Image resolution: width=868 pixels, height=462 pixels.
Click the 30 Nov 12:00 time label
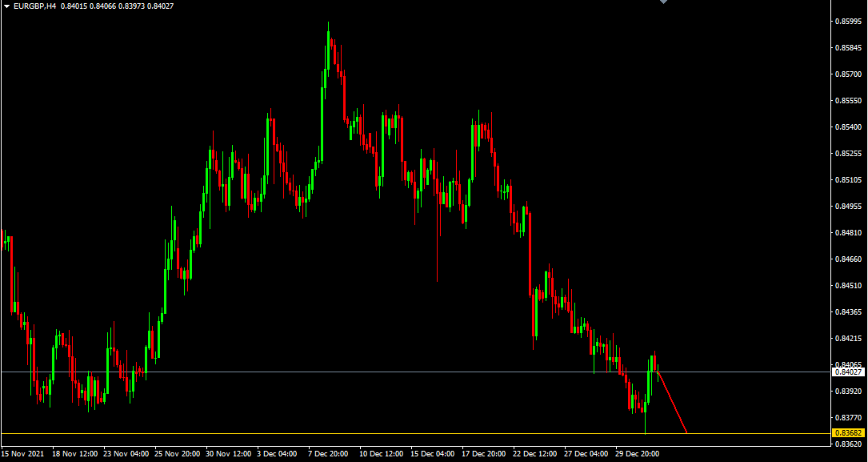(229, 454)
